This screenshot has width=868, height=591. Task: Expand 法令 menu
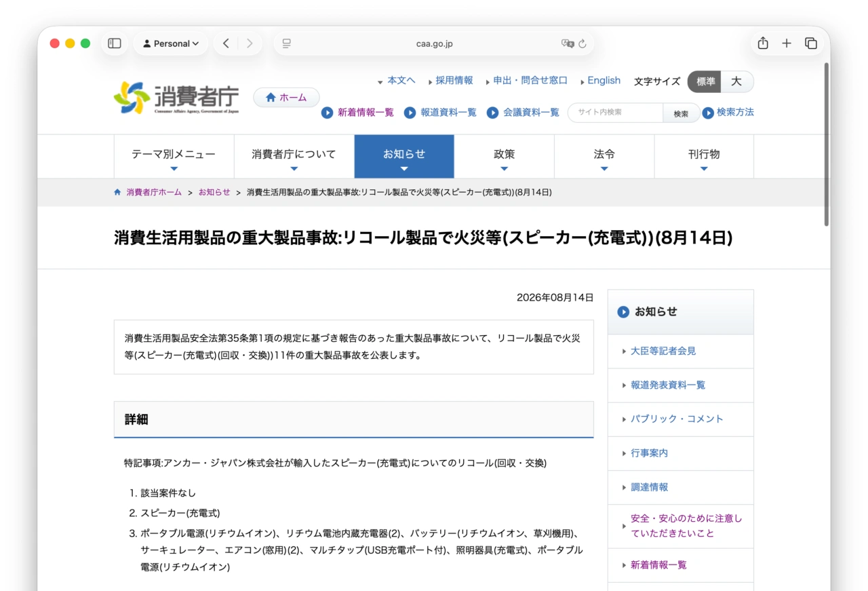[x=604, y=156]
